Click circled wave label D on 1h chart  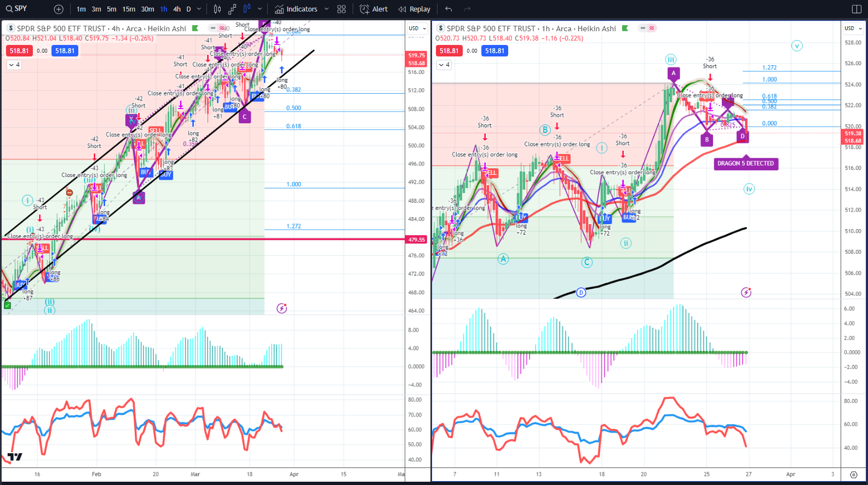[x=581, y=293]
